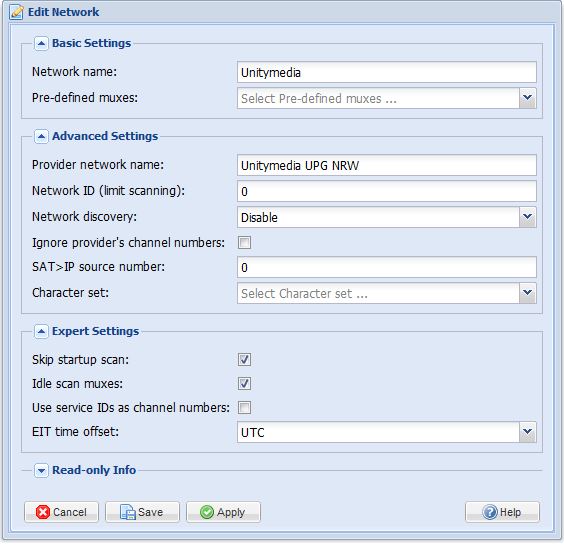Collapse the Basic Settings section
This screenshot has width=564, height=545.
coord(41,44)
